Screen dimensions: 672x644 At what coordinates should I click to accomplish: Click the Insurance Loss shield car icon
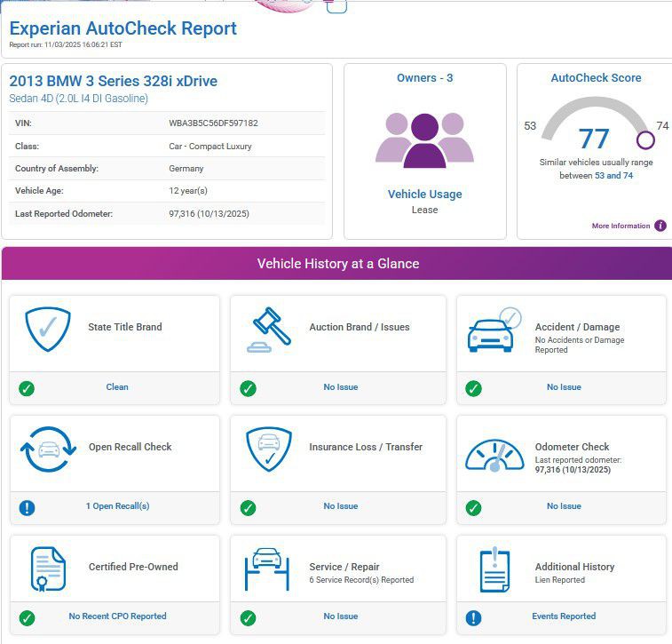coord(267,449)
